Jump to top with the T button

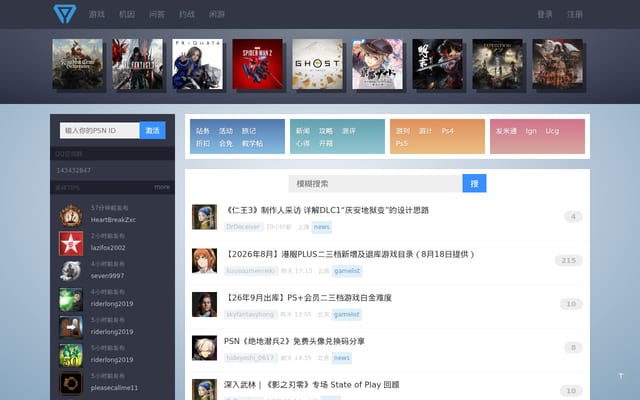[621, 376]
